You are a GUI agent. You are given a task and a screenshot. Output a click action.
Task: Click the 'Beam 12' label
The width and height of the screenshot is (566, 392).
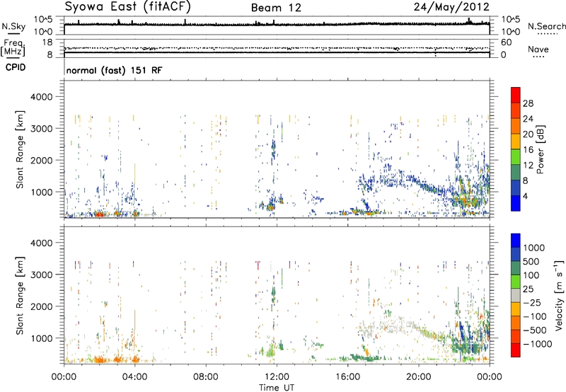coord(276,8)
